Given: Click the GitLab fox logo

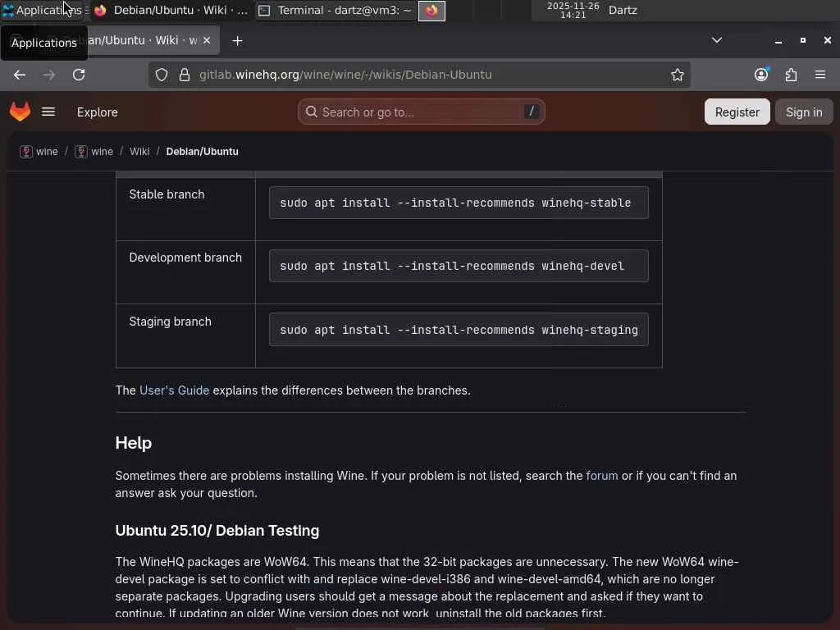Looking at the screenshot, I should [21, 112].
